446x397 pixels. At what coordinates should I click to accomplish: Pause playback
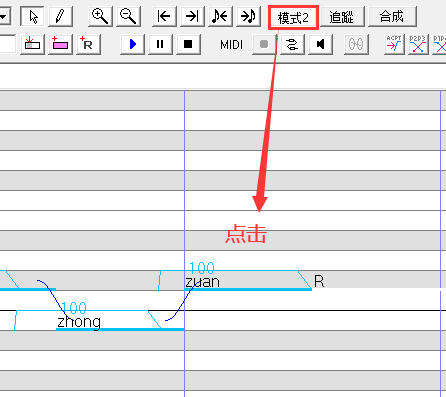click(x=160, y=44)
